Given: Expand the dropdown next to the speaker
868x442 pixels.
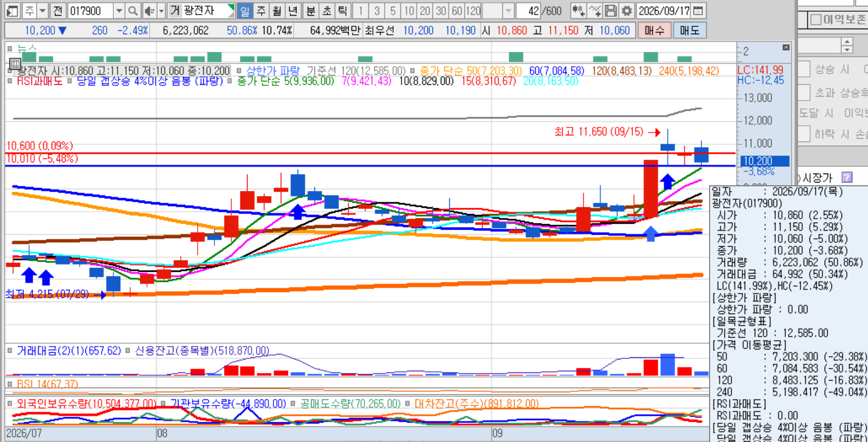Looking at the screenshot, I should pos(161,11).
